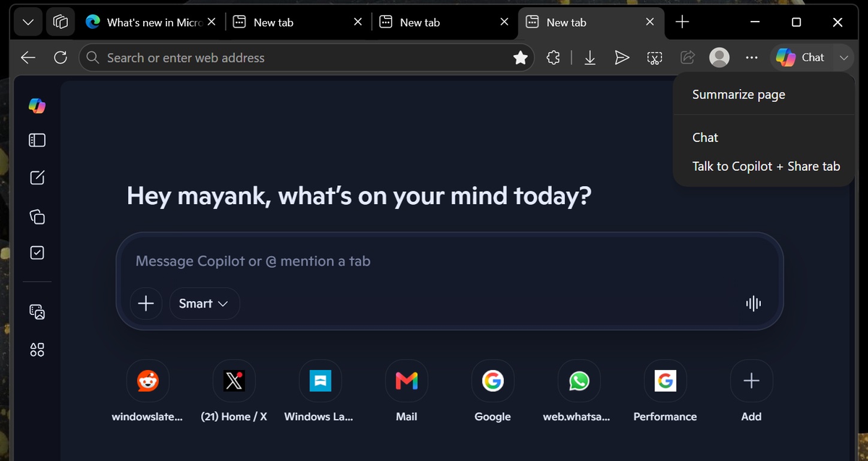Open the Extensions puzzle icon
This screenshot has height=461, width=868.
click(553, 58)
